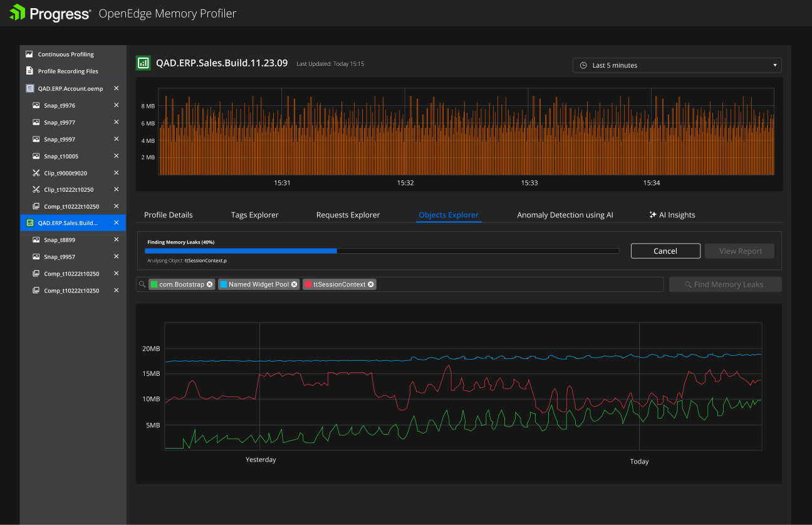
Task: Select the Objects Explorer tab
Action: [449, 215]
